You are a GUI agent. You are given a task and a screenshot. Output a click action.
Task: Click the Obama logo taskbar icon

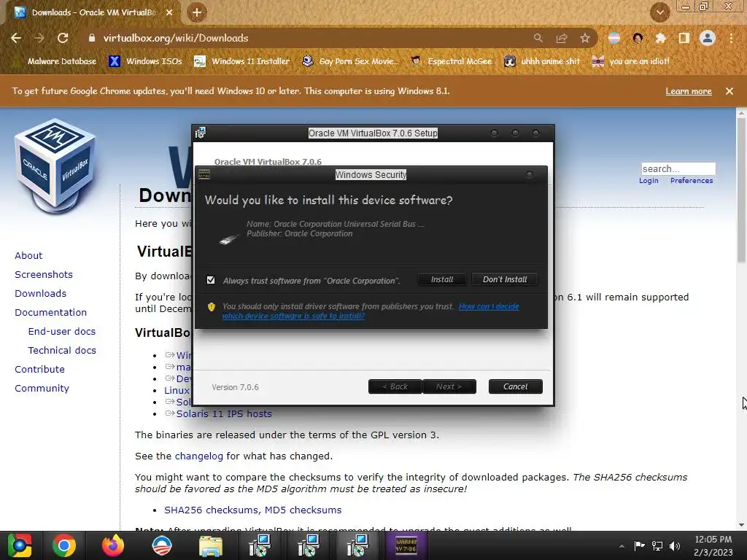click(161, 545)
